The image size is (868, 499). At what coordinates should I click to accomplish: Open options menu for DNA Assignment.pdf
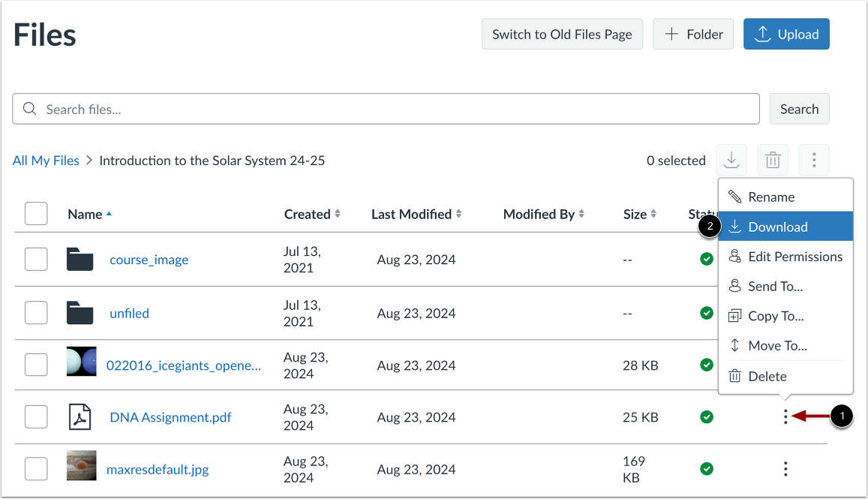[x=785, y=417]
